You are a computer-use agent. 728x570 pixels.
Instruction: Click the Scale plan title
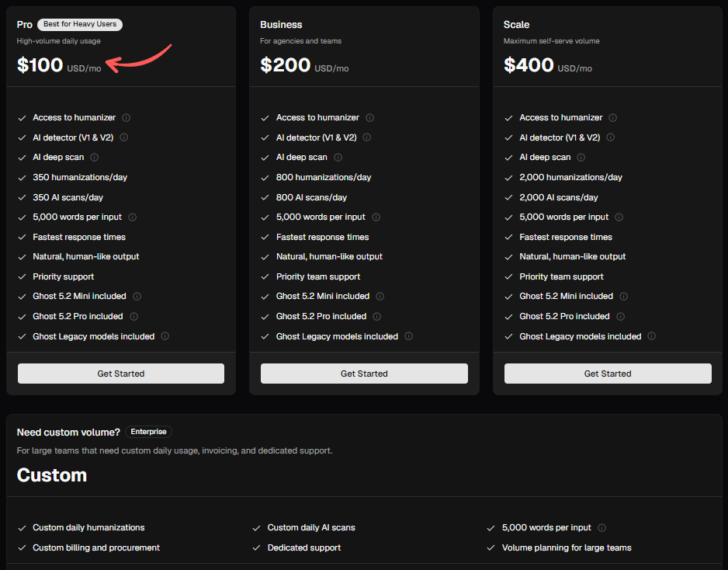516,25
